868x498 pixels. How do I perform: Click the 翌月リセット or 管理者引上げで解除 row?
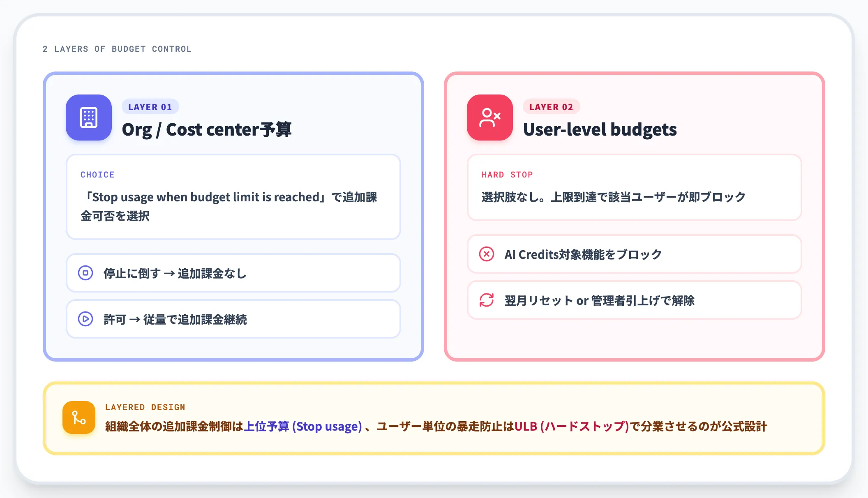[x=635, y=300]
